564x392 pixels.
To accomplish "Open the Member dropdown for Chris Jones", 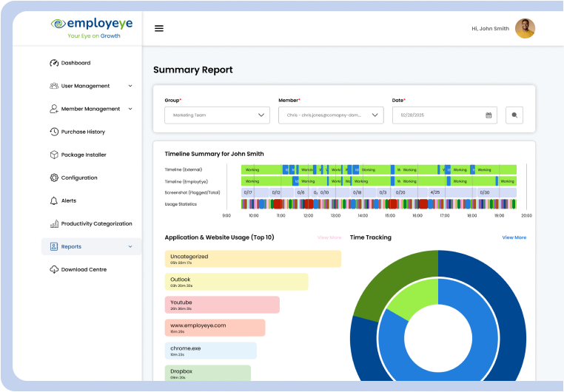I will (x=330, y=115).
